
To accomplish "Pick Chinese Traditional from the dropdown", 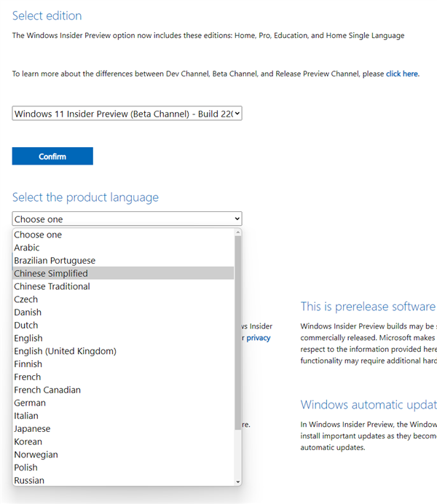I will click(x=52, y=286).
